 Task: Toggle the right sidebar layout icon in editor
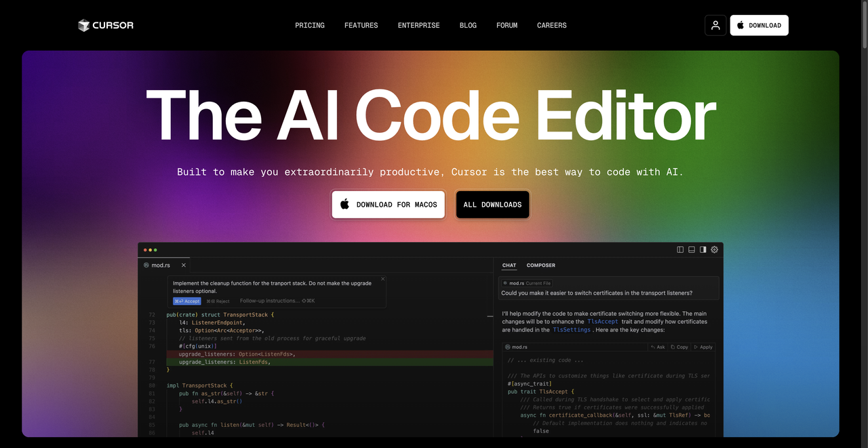pyautogui.click(x=703, y=249)
